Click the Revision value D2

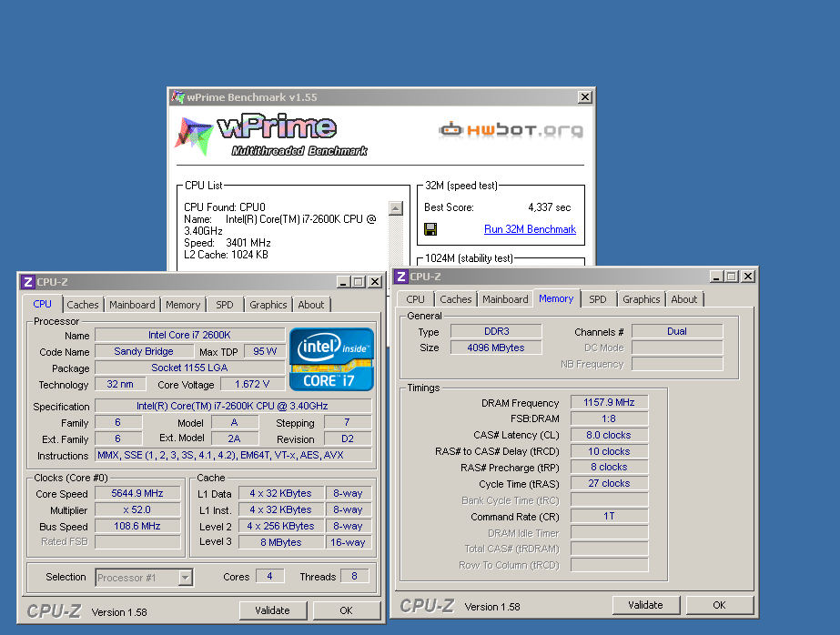coord(348,438)
